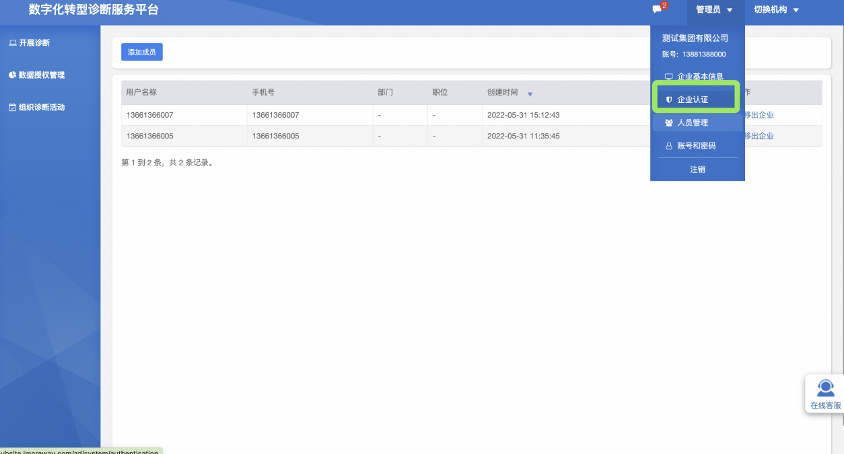844x454 pixels.
Task: Click the 开展诊断 sidebar icon
Action: pyautogui.click(x=12, y=43)
